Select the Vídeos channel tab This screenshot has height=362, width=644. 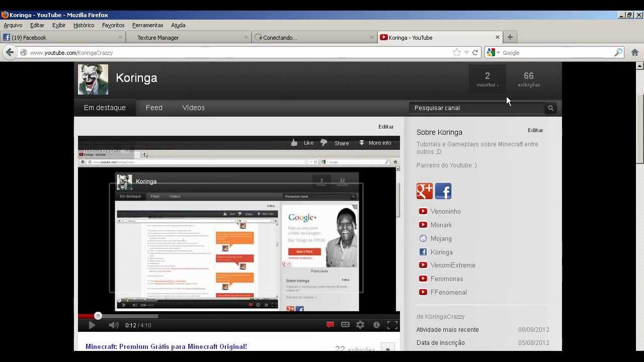click(193, 108)
